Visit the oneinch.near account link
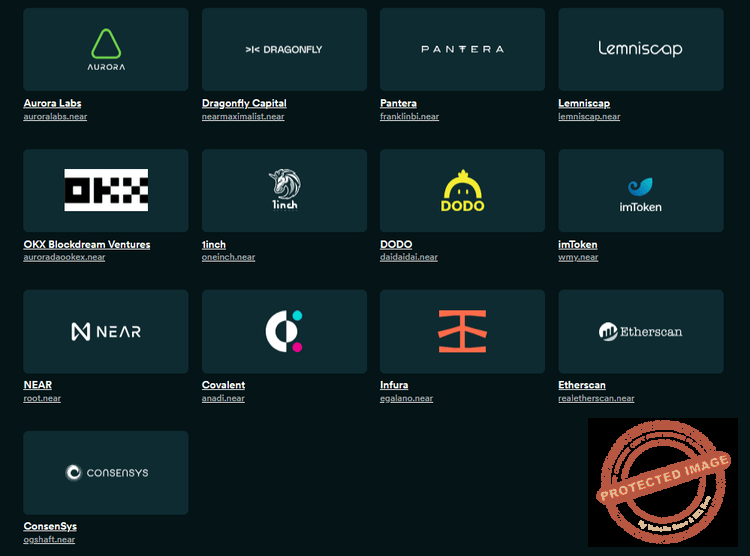 [x=228, y=257]
